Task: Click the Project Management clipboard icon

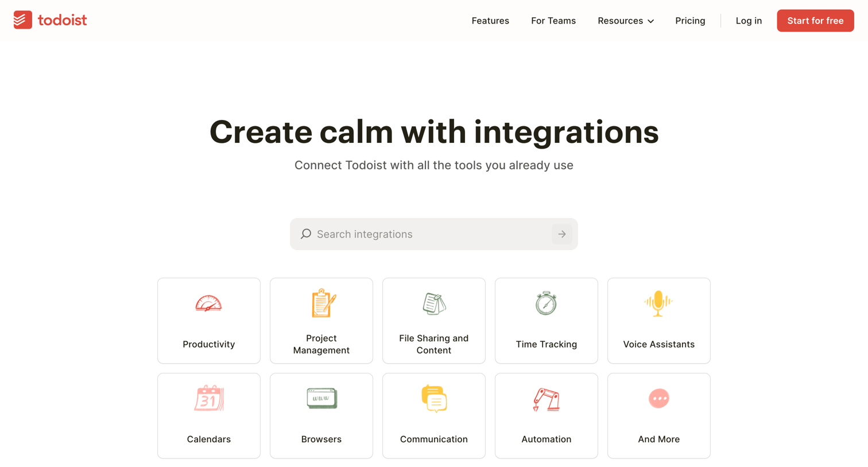Action: coord(323,303)
